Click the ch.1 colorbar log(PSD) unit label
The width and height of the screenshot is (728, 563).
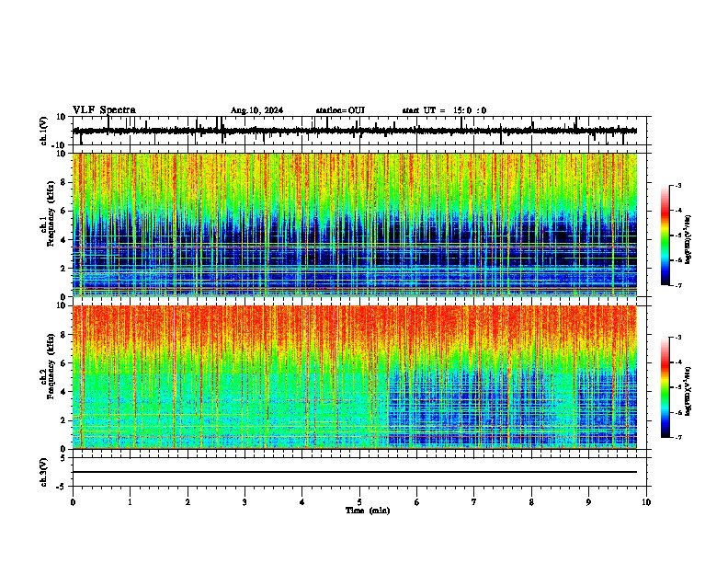tap(688, 240)
